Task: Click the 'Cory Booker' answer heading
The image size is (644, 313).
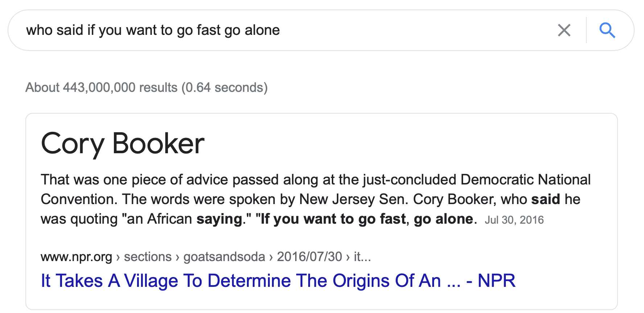Action: (123, 144)
